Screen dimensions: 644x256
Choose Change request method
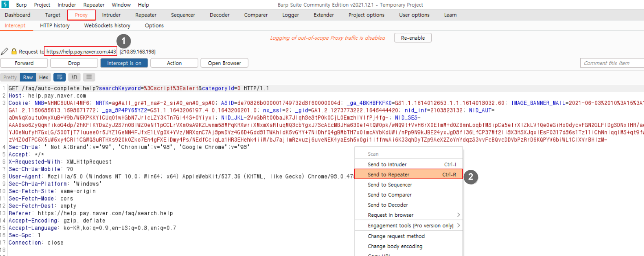point(409,236)
